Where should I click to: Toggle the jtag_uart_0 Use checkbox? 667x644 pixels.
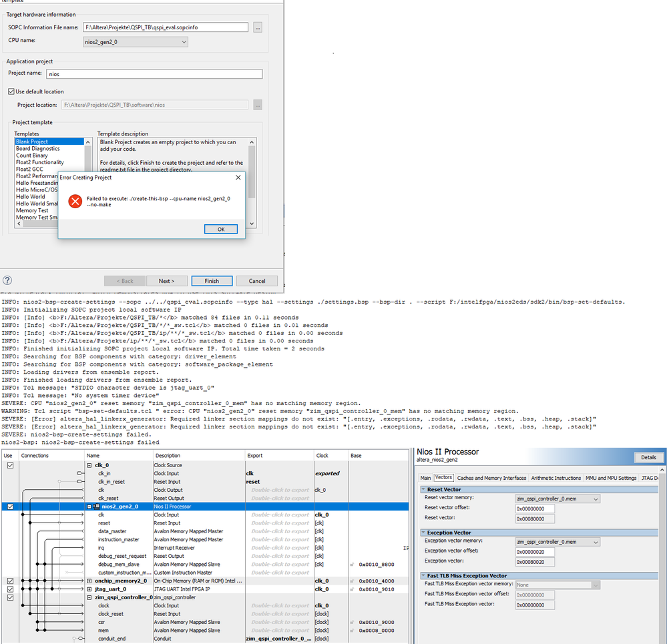point(10,589)
